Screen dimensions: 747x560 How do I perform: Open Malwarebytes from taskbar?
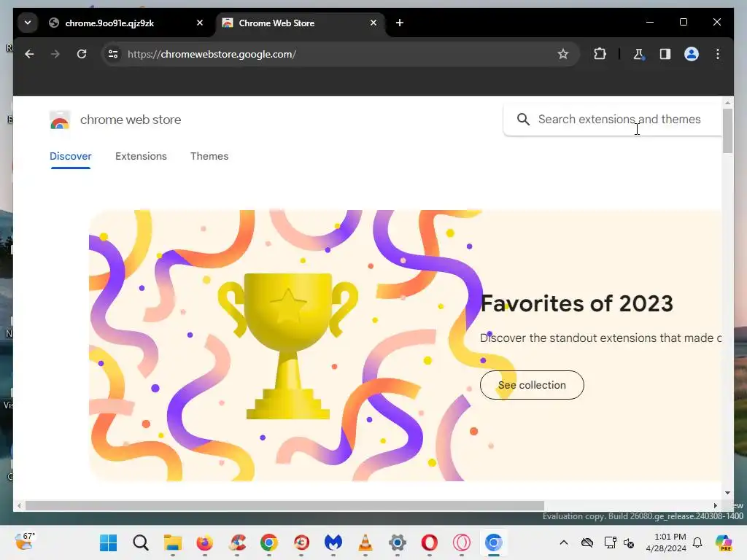pos(333,542)
